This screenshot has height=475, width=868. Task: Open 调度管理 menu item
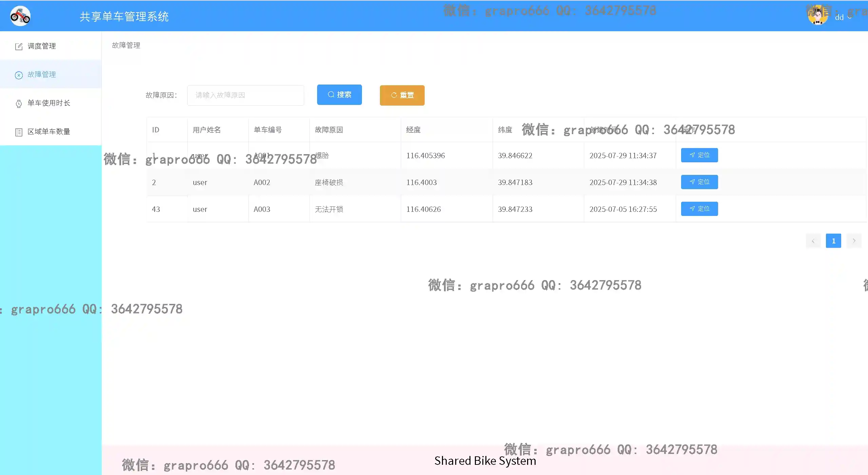(x=42, y=46)
